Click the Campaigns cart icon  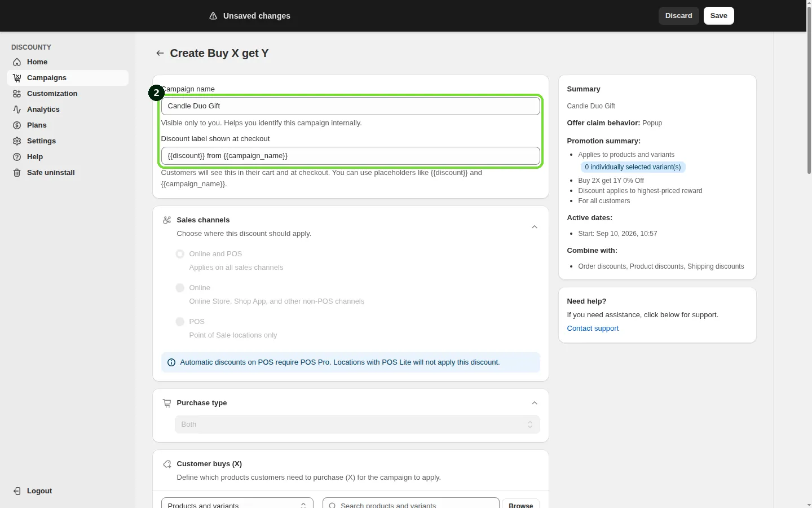(x=17, y=78)
